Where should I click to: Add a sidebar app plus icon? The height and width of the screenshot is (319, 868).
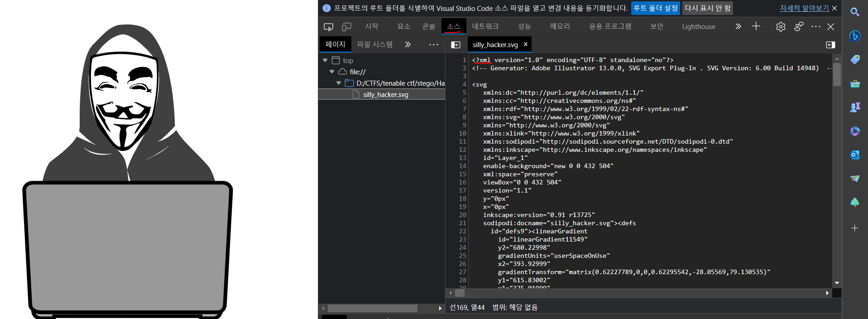coord(855,228)
